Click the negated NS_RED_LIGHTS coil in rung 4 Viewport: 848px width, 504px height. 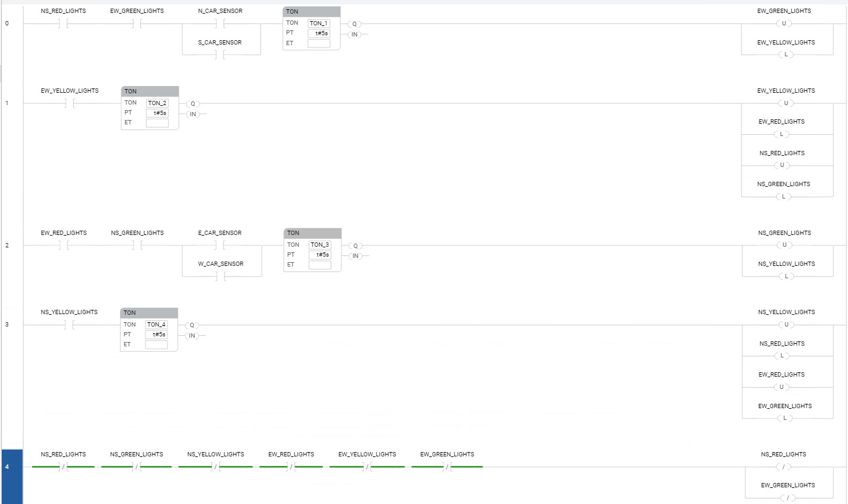784,467
